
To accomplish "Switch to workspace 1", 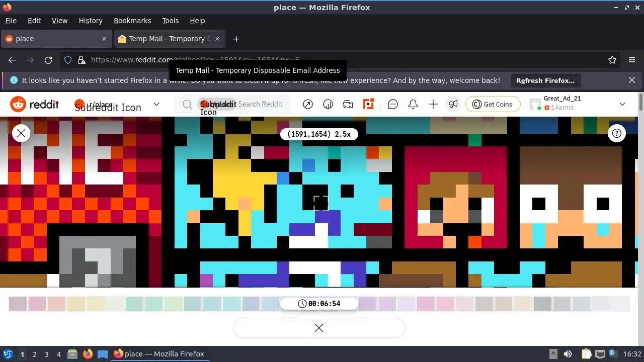I will tap(22, 354).
